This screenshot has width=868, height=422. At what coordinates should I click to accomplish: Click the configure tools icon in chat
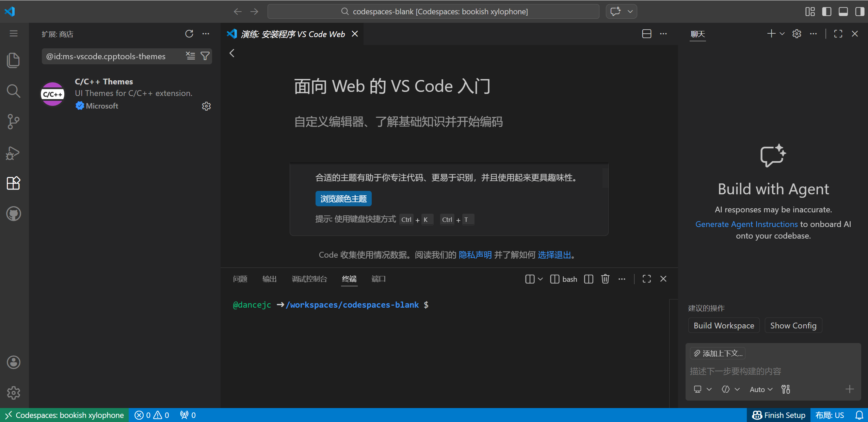[786, 389]
